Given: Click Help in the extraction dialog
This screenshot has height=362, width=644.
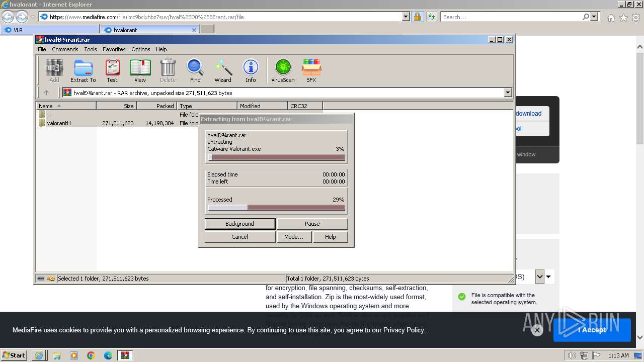Looking at the screenshot, I should (x=331, y=237).
